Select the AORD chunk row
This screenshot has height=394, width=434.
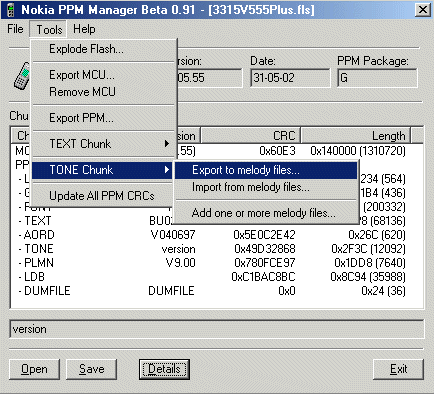pos(217,235)
